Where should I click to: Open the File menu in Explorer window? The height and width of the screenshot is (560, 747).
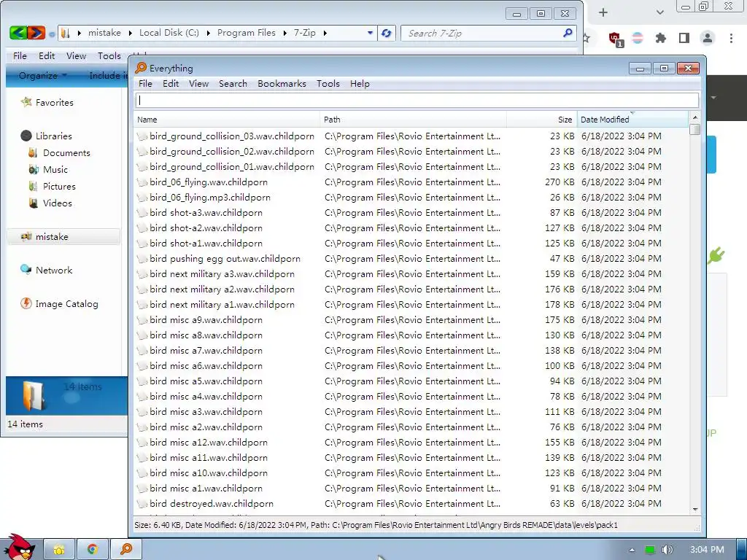(x=20, y=55)
